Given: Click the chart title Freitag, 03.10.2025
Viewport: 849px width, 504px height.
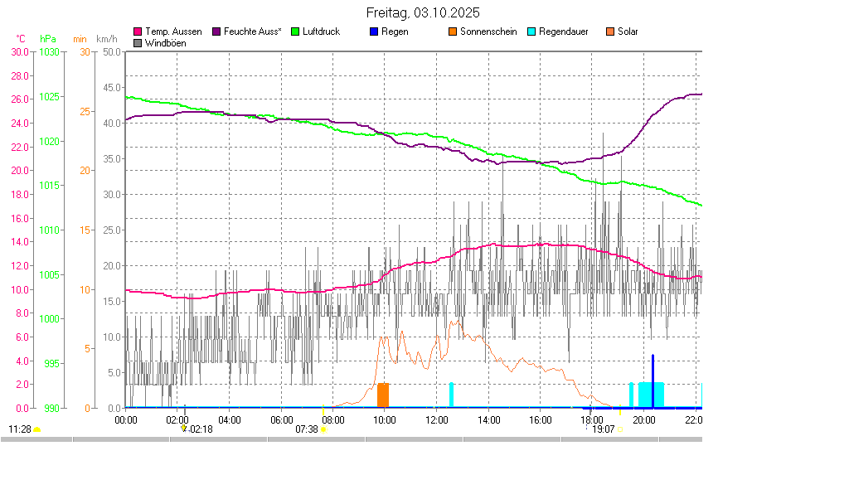Looking at the screenshot, I should point(423,13).
